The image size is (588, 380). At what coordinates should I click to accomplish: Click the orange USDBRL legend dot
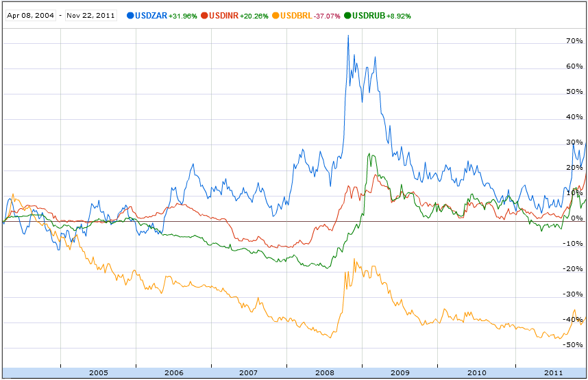tap(276, 16)
